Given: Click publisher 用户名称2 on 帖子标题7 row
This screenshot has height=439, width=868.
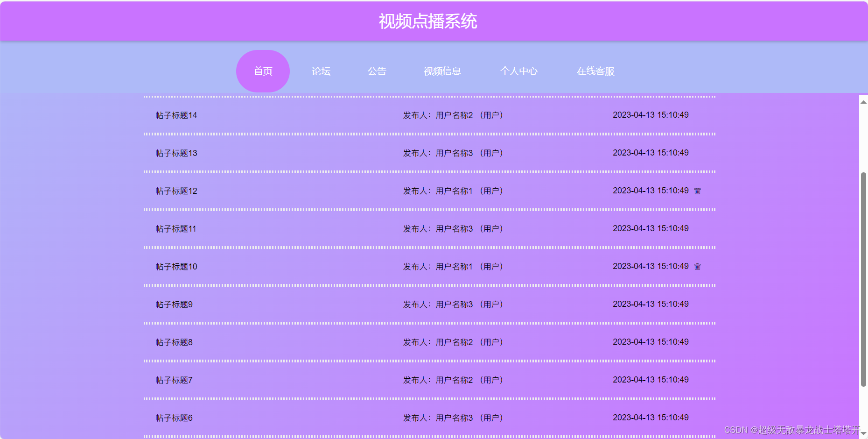Looking at the screenshot, I should 454,380.
